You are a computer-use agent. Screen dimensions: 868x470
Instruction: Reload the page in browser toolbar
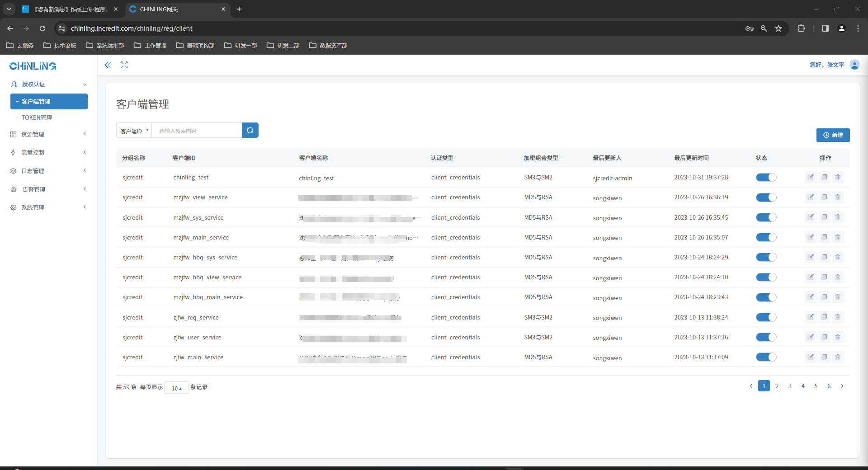42,28
